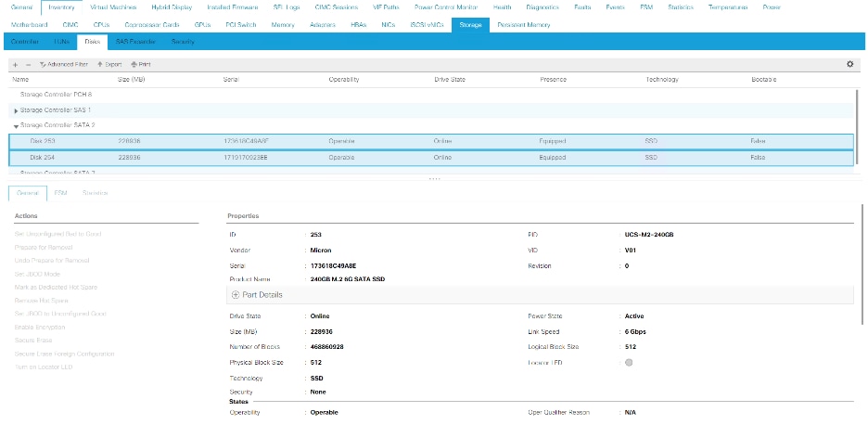Open the Events tab
This screenshot has width=868, height=425.
[x=616, y=7]
